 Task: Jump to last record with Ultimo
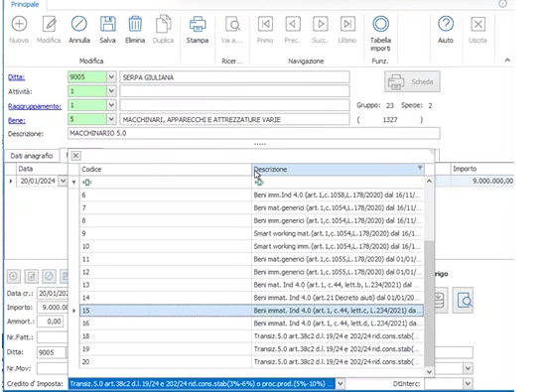tap(347, 24)
